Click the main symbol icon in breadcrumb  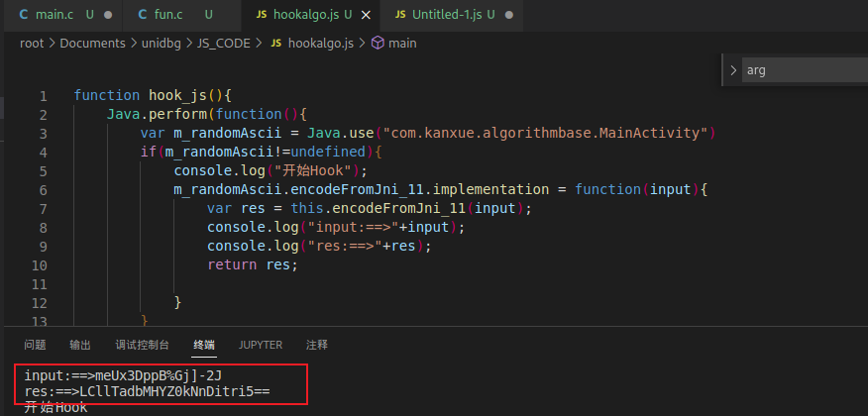point(377,44)
